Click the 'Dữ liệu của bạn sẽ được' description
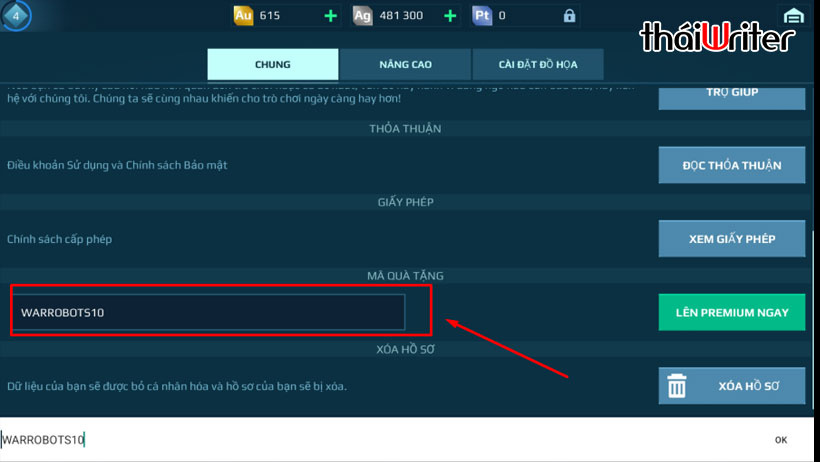This screenshot has height=462, width=820. 177,386
